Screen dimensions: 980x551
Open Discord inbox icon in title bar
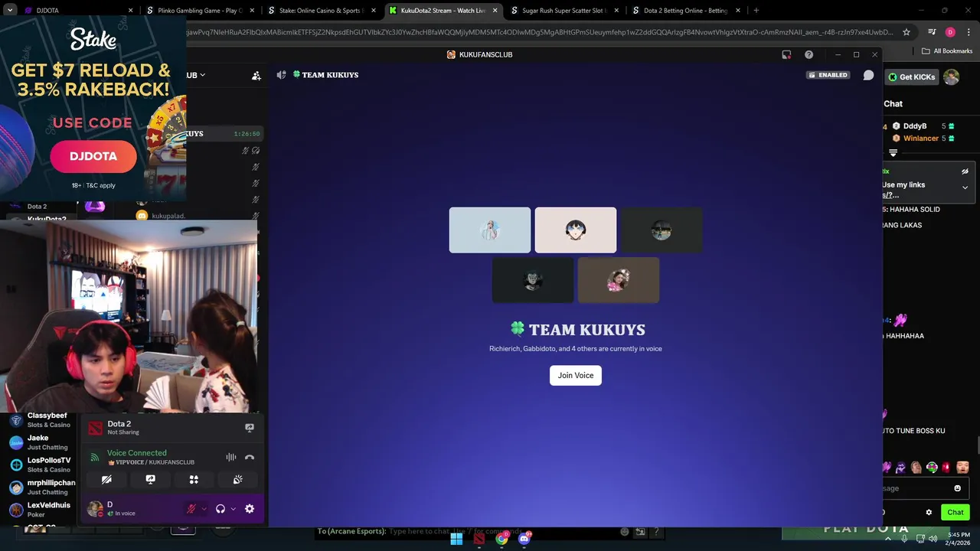click(786, 54)
